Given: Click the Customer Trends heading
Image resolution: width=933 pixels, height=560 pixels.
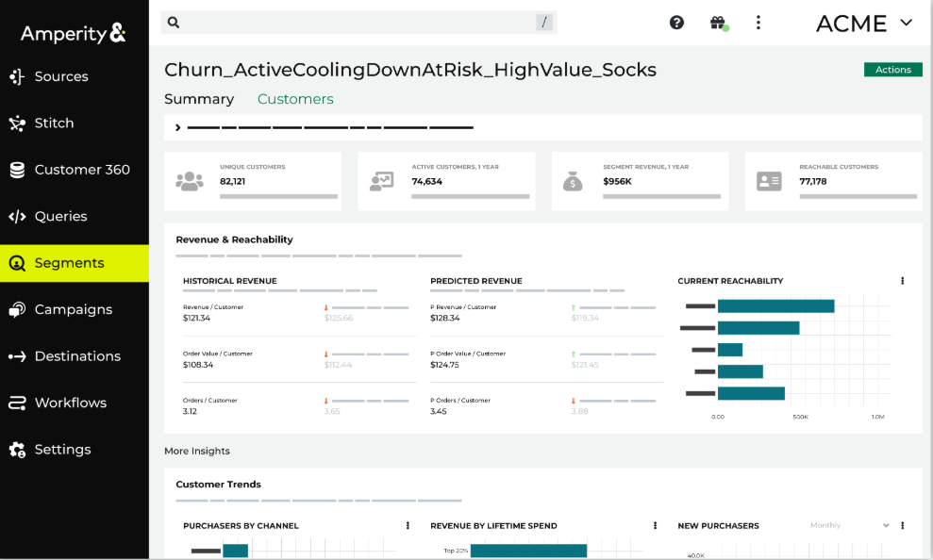Looking at the screenshot, I should pyautogui.click(x=218, y=485).
